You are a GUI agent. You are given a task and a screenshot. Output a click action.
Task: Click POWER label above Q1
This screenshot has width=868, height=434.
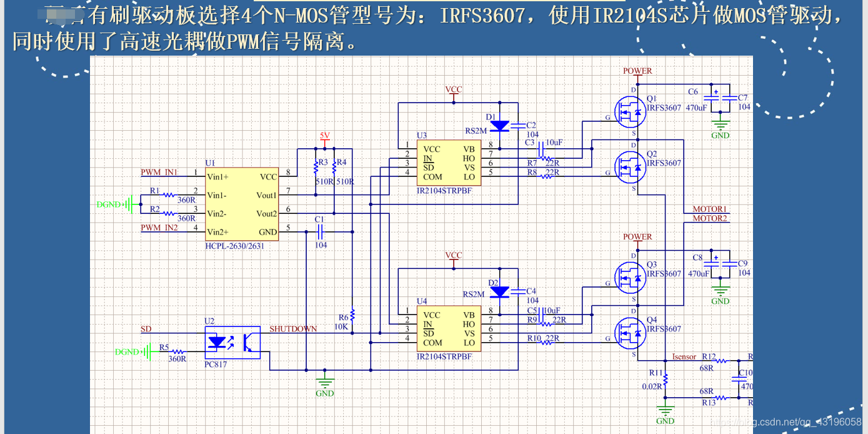click(637, 71)
